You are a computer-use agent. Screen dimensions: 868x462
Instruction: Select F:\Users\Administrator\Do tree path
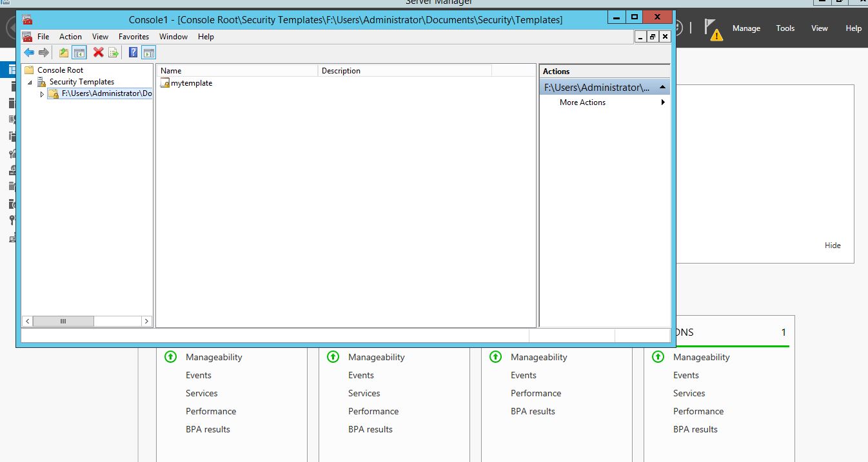tap(106, 93)
